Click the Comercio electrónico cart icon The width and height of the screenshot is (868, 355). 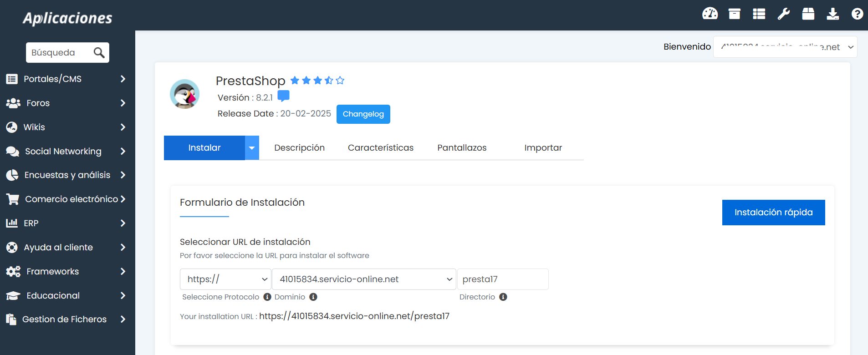pos(13,199)
